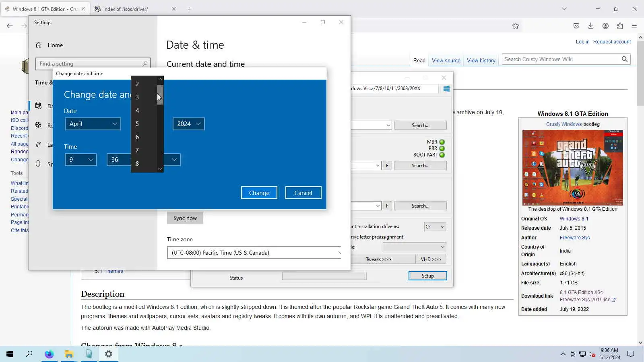Click the Region globe icon in Settings

[39, 125]
